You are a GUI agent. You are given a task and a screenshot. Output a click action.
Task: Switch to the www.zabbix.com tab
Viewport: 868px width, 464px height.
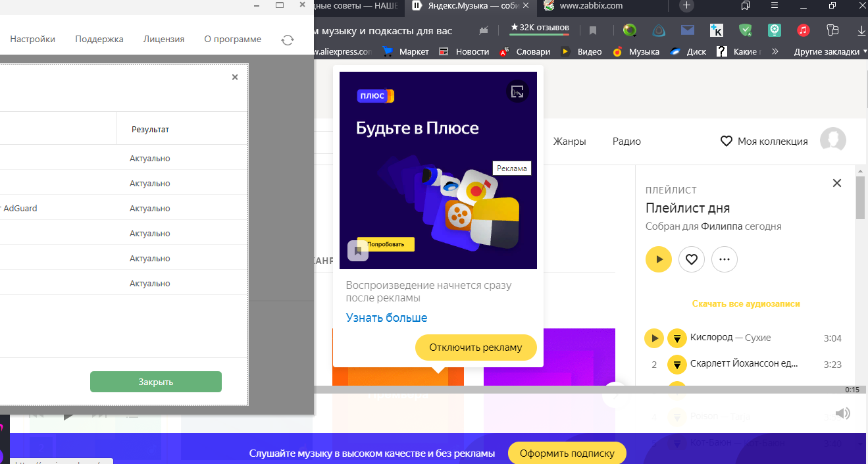click(x=591, y=6)
